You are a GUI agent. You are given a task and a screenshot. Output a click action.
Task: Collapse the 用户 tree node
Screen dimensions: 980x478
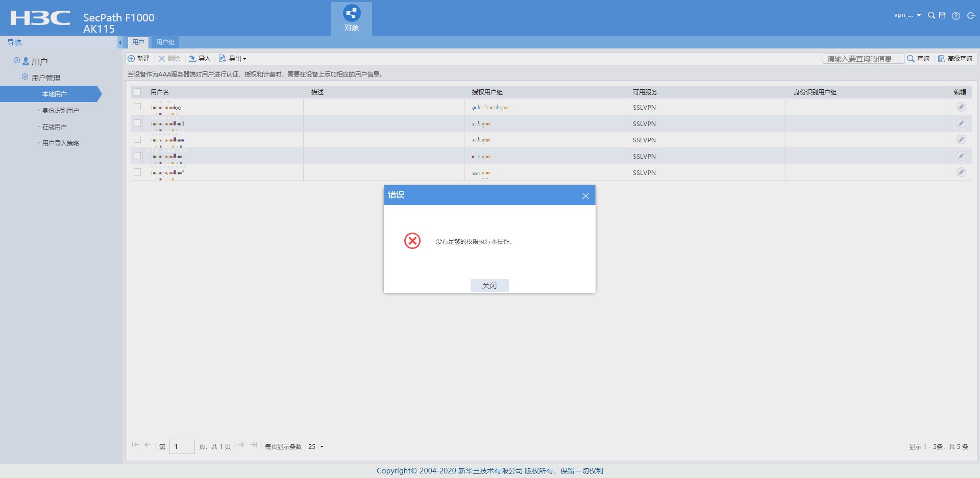[17, 61]
